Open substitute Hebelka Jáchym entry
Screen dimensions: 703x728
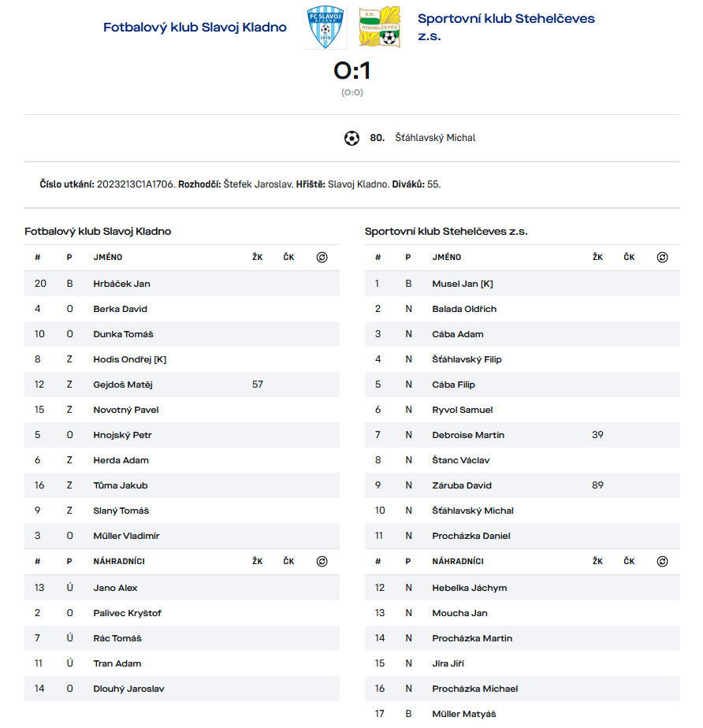click(x=469, y=588)
